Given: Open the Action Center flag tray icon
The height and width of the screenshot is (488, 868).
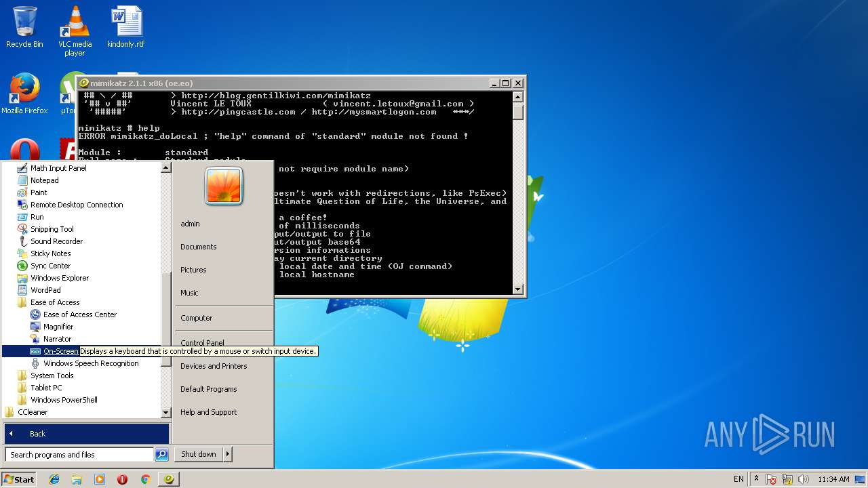Looking at the screenshot, I should click(x=772, y=479).
